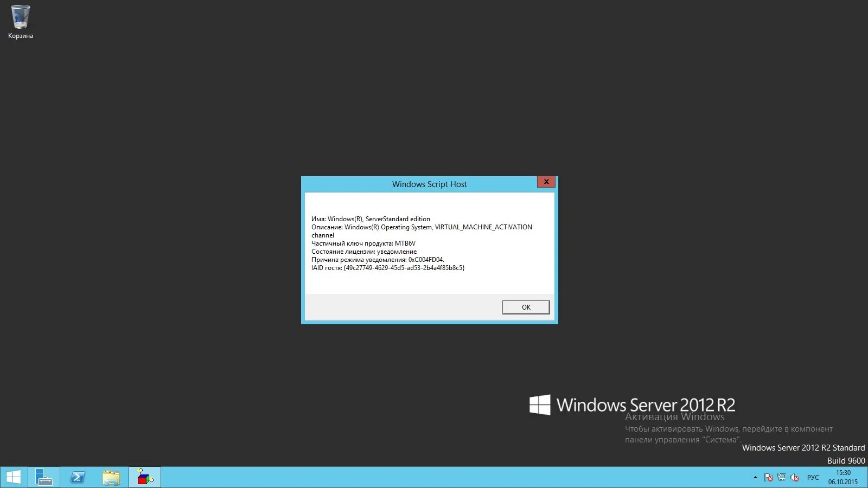This screenshot has height=488, width=868.
Task: Click the 'Имя: Windows(R), ServerStandard edition' line
Action: (371, 219)
